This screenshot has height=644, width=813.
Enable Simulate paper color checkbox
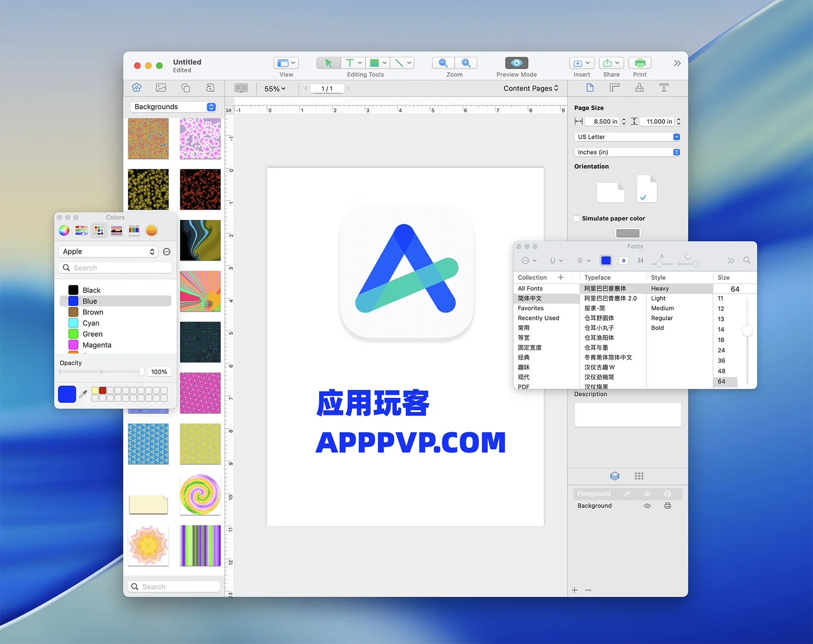click(x=577, y=218)
